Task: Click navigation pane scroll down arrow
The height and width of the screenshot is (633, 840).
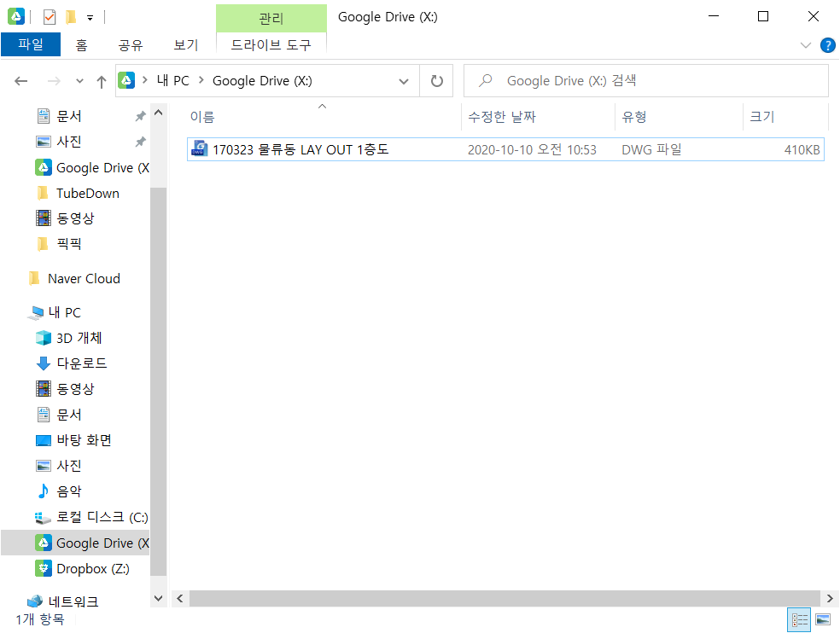Action: click(158, 598)
